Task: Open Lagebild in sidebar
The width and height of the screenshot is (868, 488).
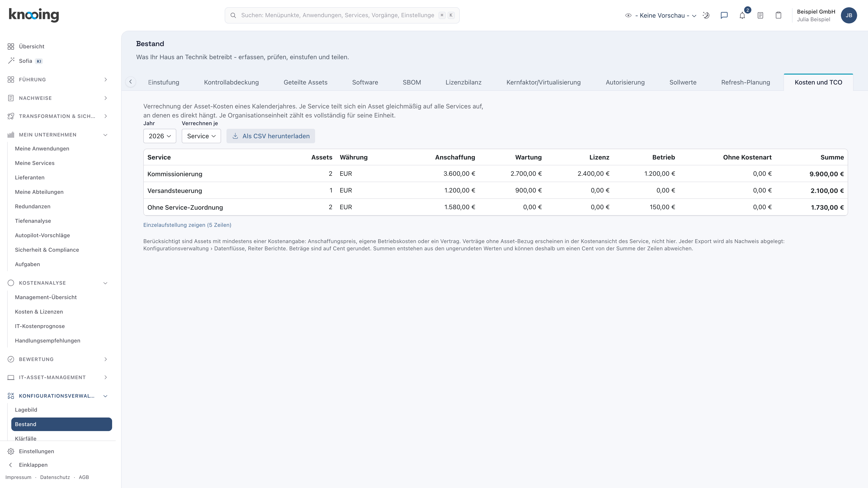Action: tap(26, 410)
